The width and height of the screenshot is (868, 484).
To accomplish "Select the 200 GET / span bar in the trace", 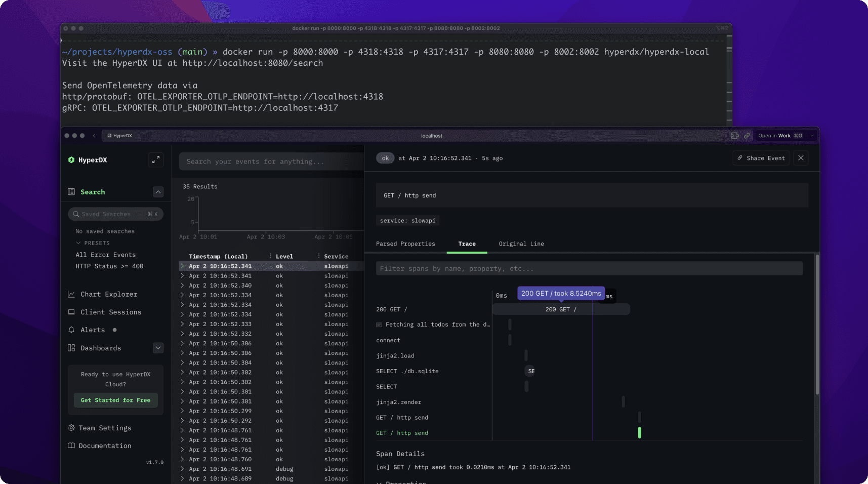I will pyautogui.click(x=560, y=309).
